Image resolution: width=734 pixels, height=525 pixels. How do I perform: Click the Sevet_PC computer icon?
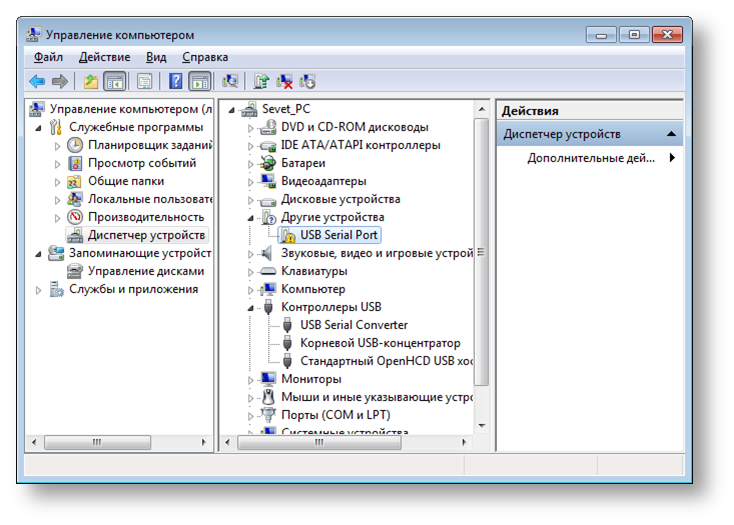[x=249, y=109]
